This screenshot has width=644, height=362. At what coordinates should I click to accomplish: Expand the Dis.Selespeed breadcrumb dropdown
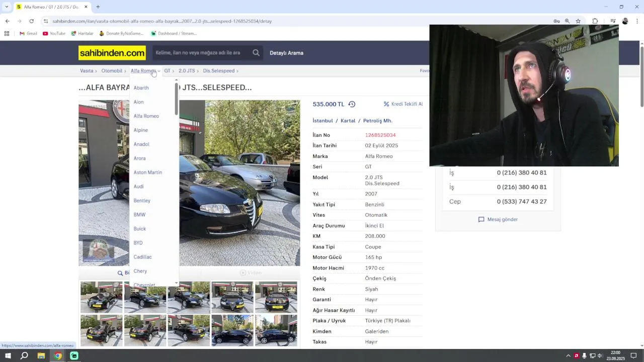coord(237,71)
